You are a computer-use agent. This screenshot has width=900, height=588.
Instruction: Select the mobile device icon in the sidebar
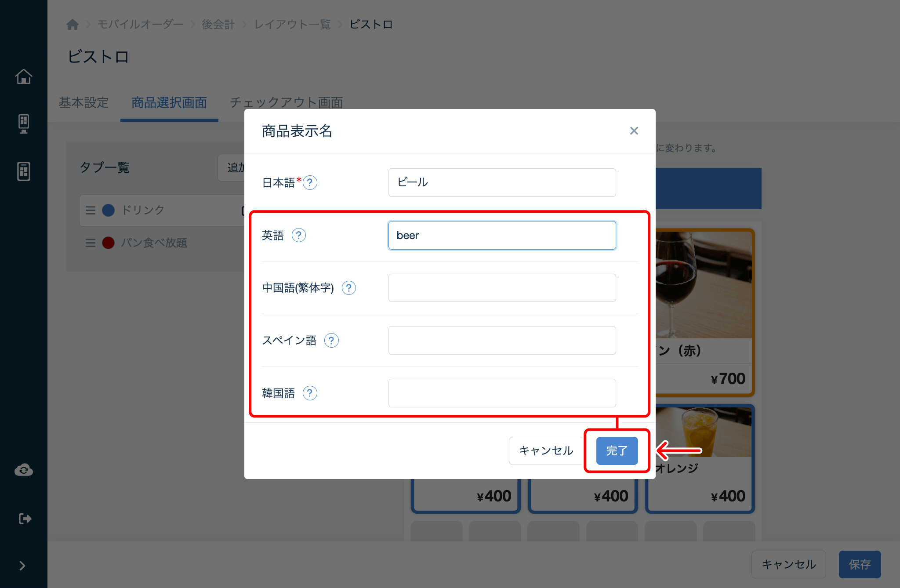(x=23, y=171)
